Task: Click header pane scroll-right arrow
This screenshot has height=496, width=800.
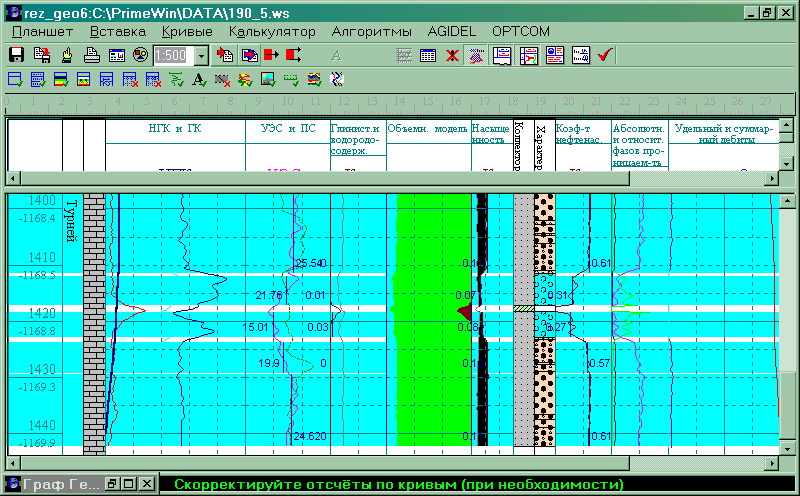Action: click(x=772, y=178)
